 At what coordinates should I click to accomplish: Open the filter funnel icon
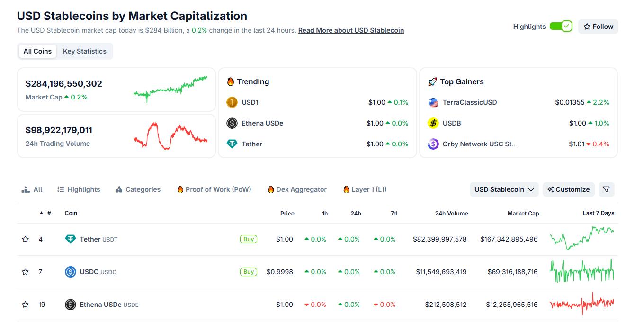click(x=606, y=189)
